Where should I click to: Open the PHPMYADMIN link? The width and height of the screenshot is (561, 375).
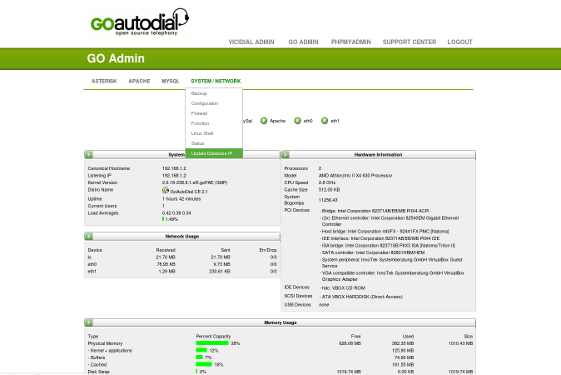(x=351, y=42)
